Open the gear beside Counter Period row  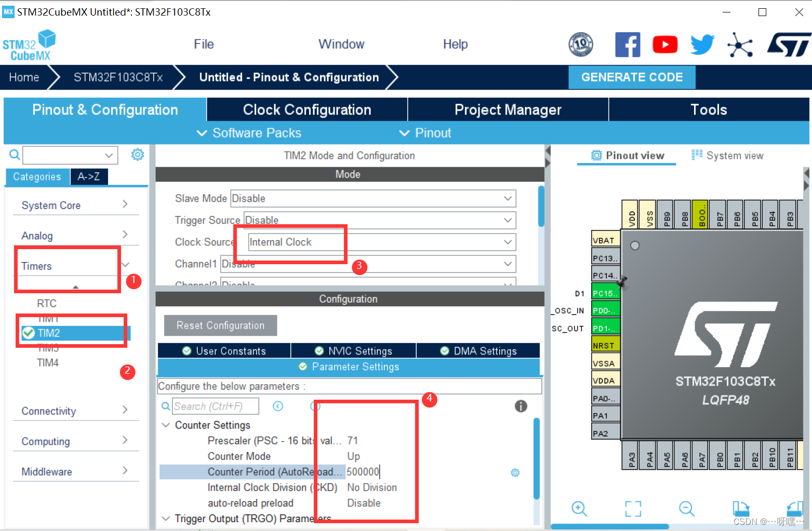515,472
